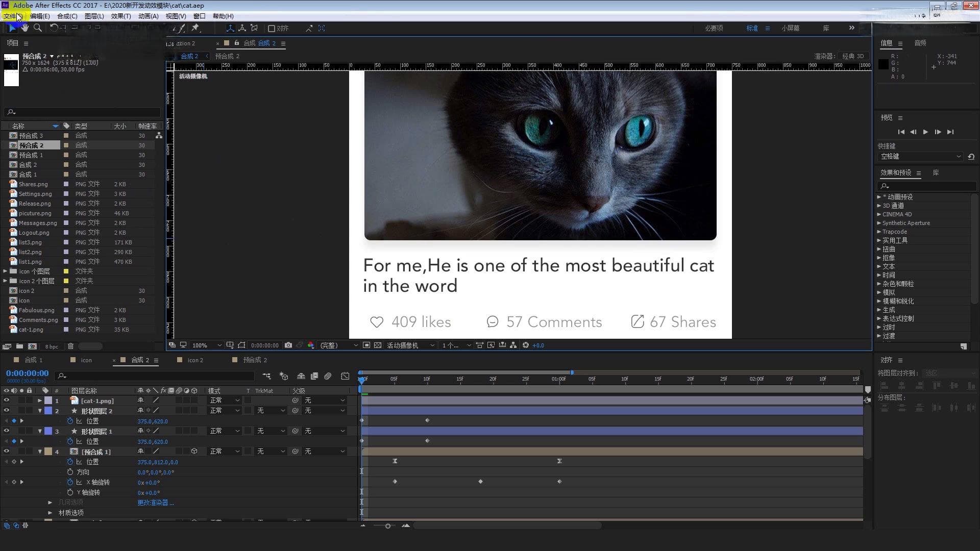Image resolution: width=980 pixels, height=551 pixels.
Task: Select the Zoom magnifier tool
Action: point(37,28)
